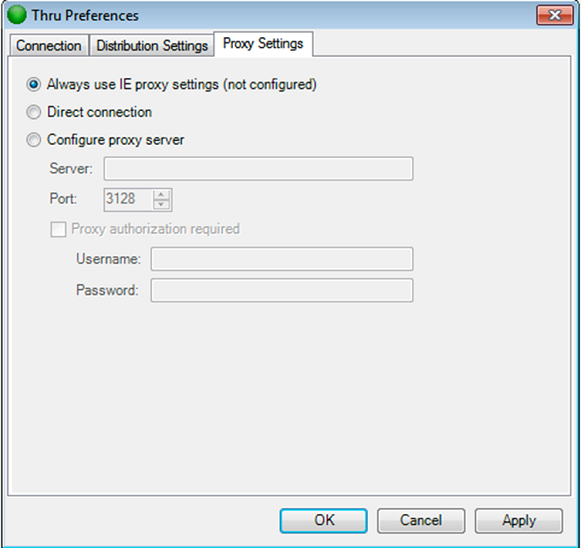Click the Port number field showing 3128

point(128,200)
